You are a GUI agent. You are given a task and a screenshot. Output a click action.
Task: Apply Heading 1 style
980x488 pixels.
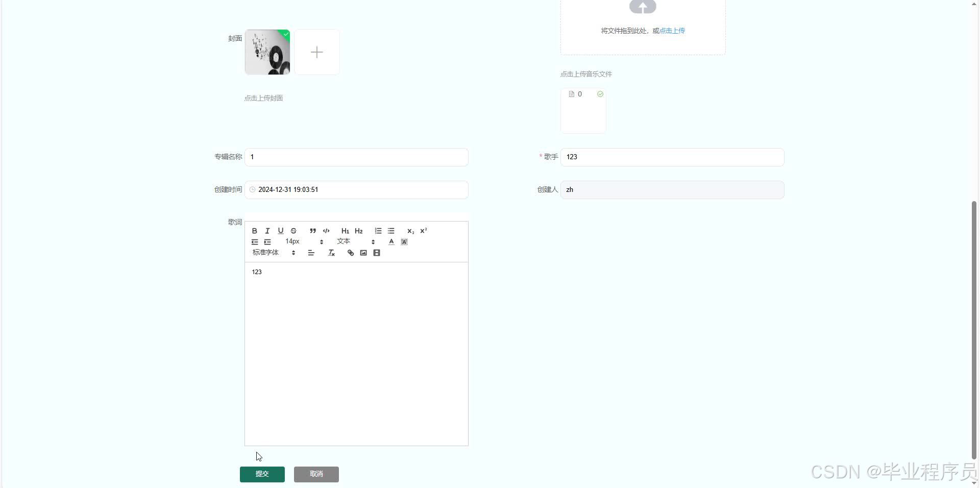(x=346, y=231)
